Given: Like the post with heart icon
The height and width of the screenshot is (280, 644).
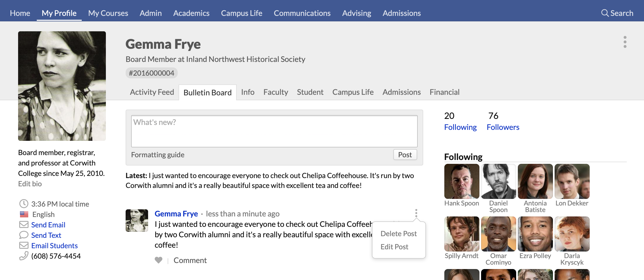Looking at the screenshot, I should (x=159, y=260).
